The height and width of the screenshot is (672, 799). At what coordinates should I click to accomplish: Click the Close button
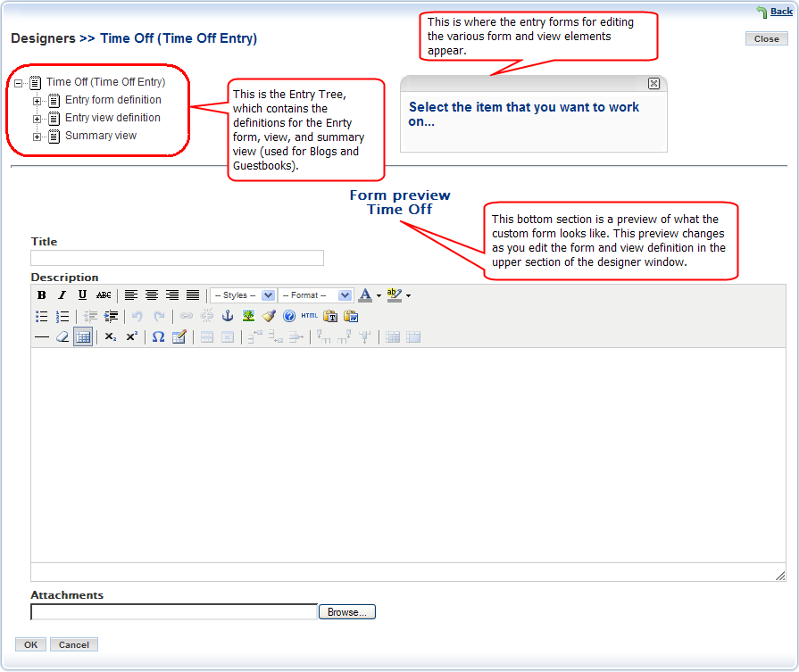point(766,38)
